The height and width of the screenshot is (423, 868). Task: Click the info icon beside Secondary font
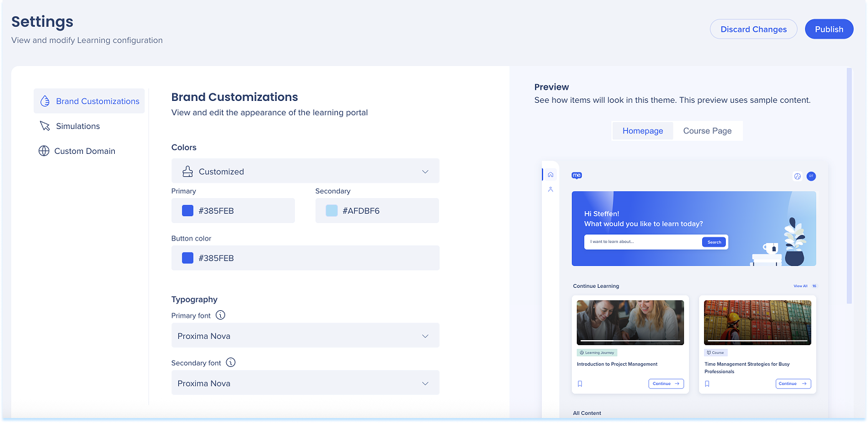click(231, 363)
